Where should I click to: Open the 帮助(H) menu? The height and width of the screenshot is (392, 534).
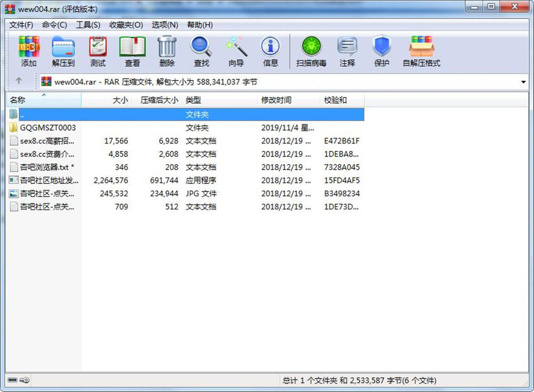pyautogui.click(x=200, y=25)
